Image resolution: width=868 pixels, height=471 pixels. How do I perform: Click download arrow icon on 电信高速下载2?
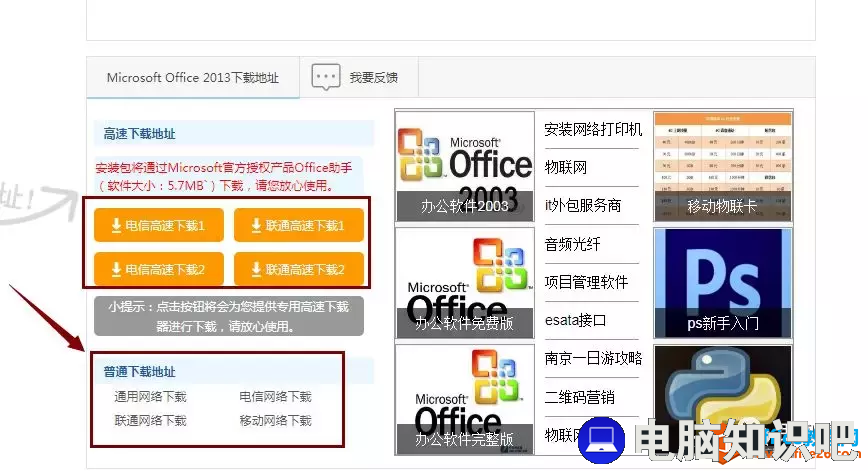coord(116,270)
